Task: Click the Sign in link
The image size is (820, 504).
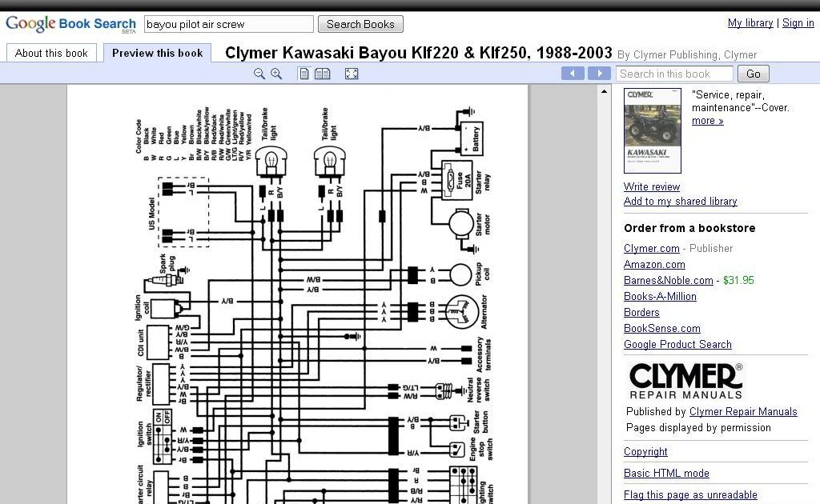Action: (x=798, y=23)
